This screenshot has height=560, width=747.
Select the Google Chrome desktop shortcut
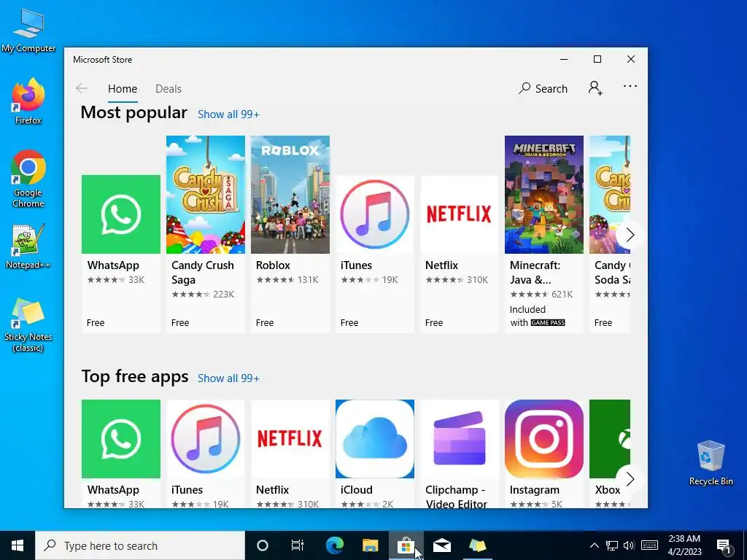point(28,179)
